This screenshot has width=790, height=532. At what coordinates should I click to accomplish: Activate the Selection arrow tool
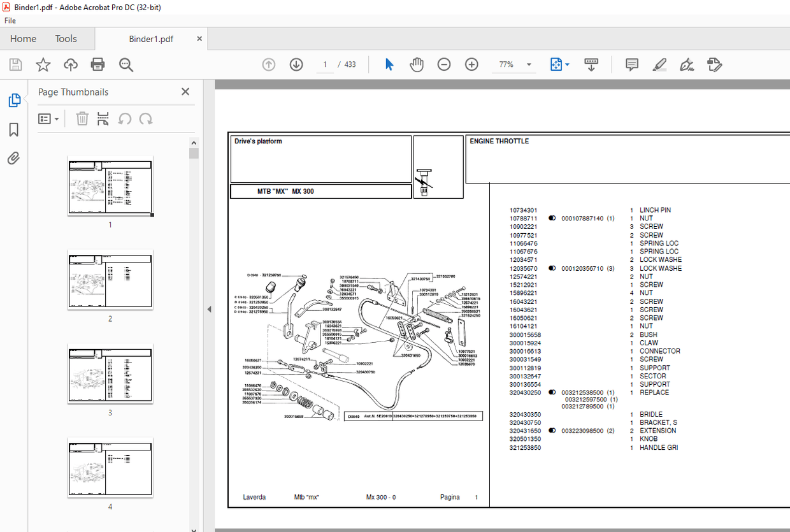pyautogui.click(x=389, y=64)
